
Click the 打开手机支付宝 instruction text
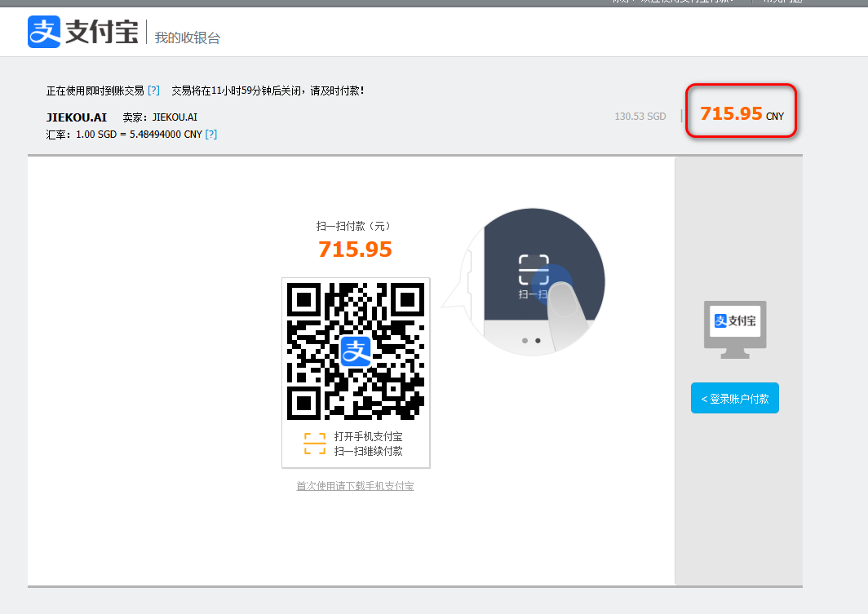tap(368, 436)
